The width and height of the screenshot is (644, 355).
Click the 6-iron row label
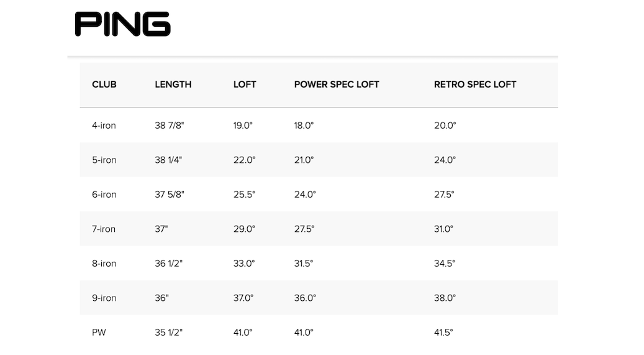[104, 195]
